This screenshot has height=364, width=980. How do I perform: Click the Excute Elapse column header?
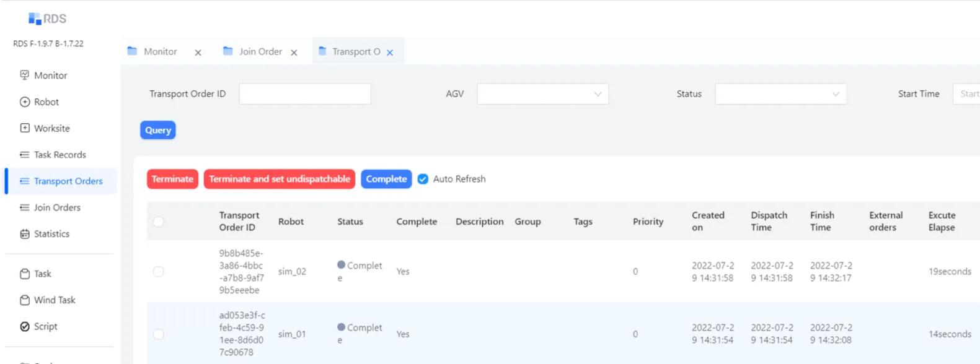942,222
